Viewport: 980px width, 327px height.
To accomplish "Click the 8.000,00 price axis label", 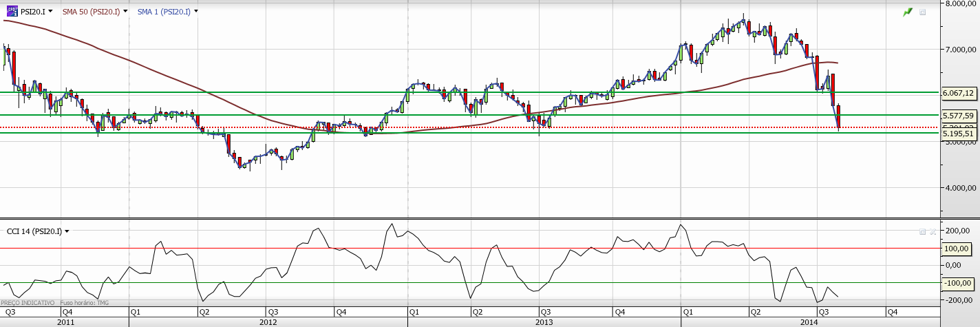I will point(961,3).
